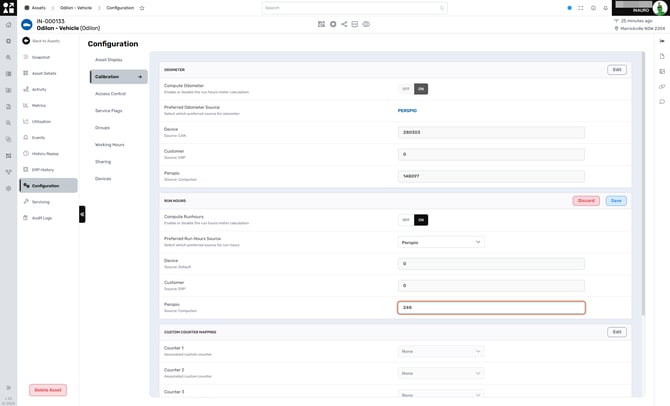Click the collapse-panel arrow on the right rail

pos(662,41)
